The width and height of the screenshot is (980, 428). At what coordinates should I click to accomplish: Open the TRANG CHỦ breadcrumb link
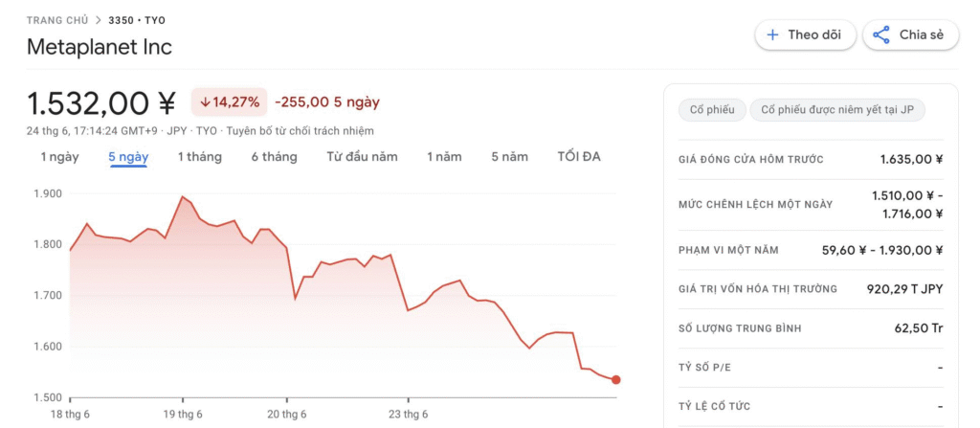[x=57, y=21]
